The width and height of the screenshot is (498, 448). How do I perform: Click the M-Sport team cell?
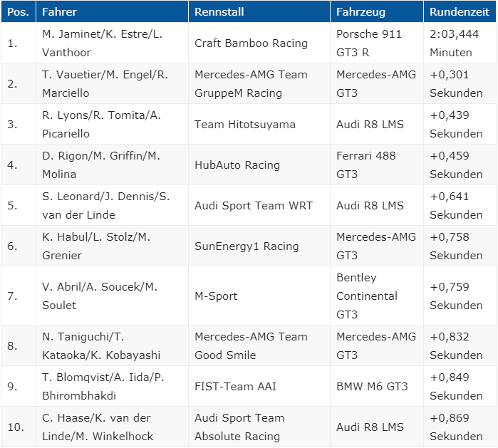point(259,296)
